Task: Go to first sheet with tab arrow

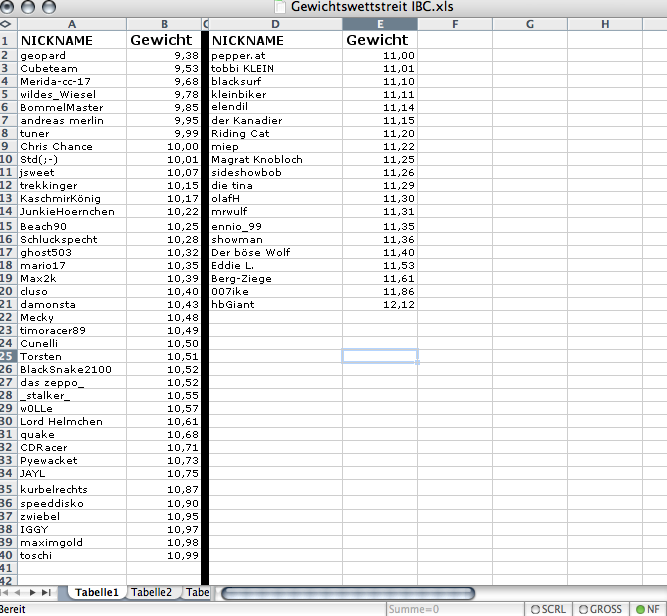Action: pyautogui.click(x=6, y=593)
